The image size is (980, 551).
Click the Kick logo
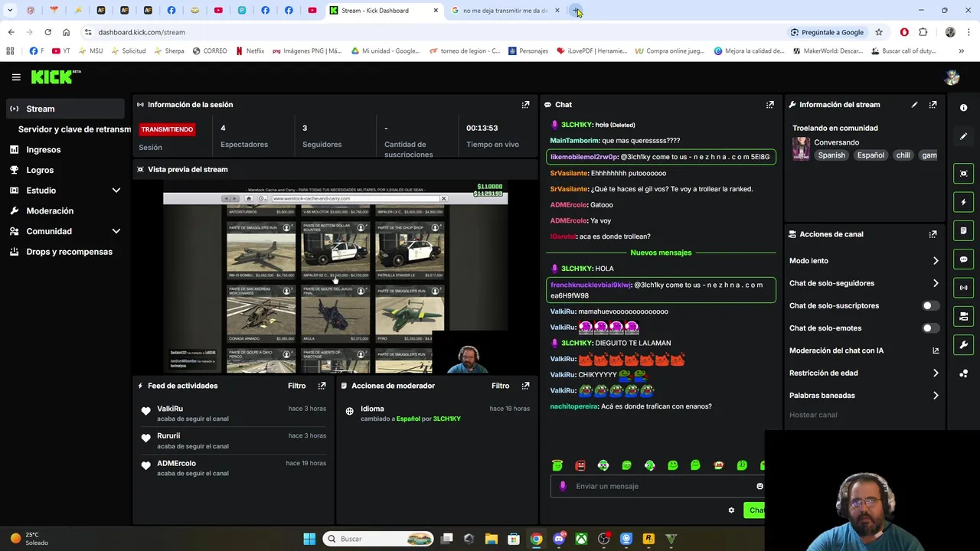55,77
